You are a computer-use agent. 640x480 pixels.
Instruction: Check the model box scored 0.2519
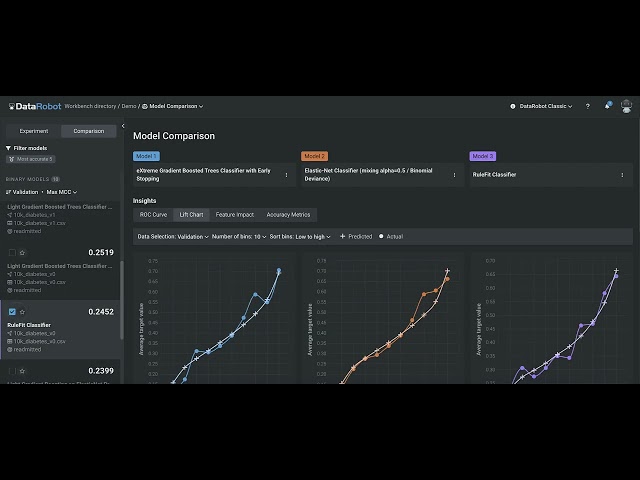[x=12, y=253]
